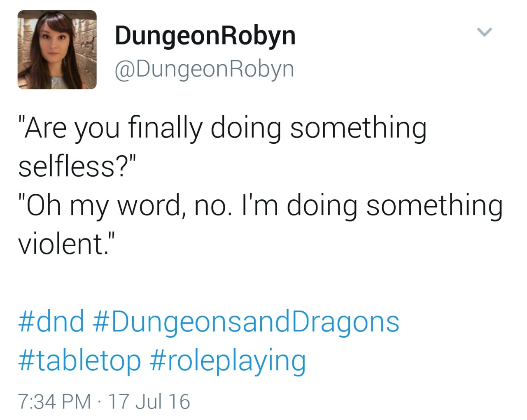
Task: Expand the tweet options chevron
Action: point(484,32)
